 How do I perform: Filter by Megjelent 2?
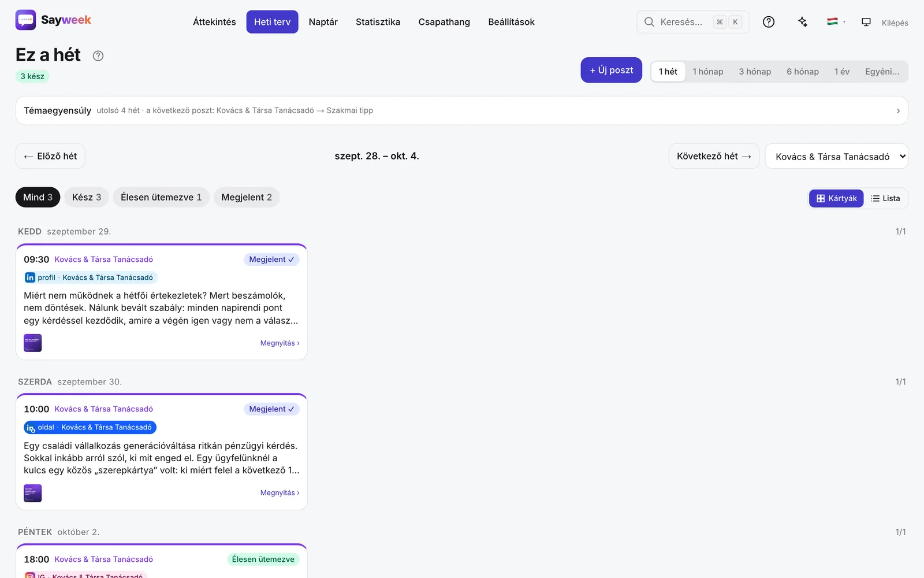pyautogui.click(x=247, y=197)
